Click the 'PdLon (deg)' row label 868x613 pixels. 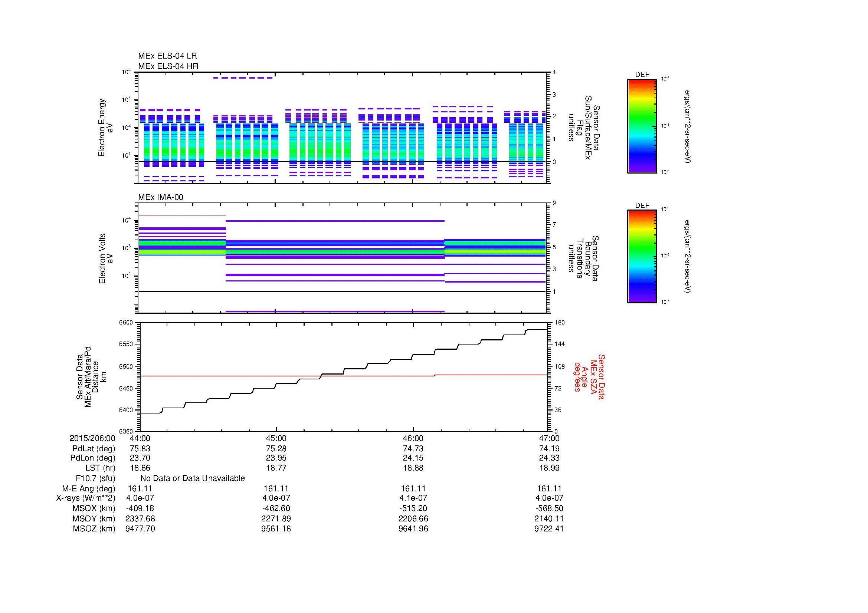93,458
